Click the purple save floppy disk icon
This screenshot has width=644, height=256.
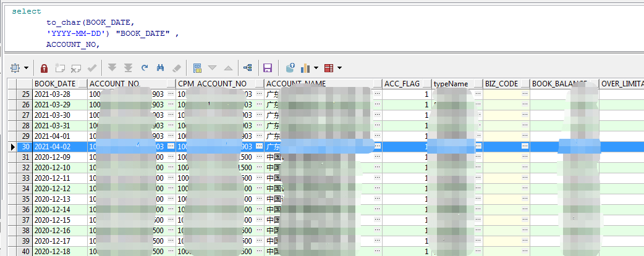click(x=268, y=68)
